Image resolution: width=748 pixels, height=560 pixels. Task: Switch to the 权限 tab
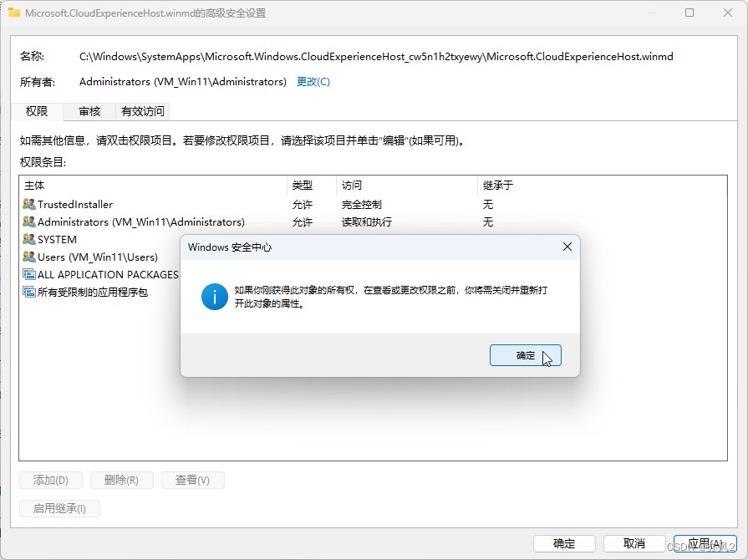point(37,112)
